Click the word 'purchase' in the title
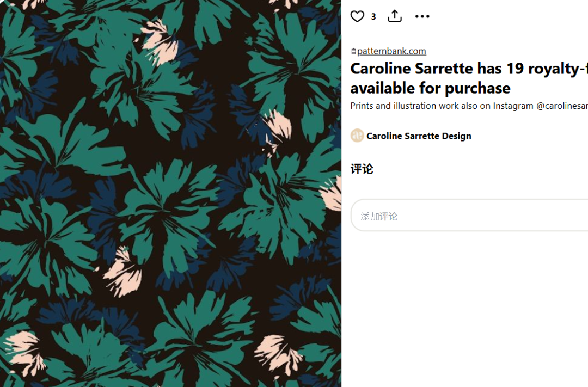Image resolution: width=588 pixels, height=387 pixels. click(476, 88)
